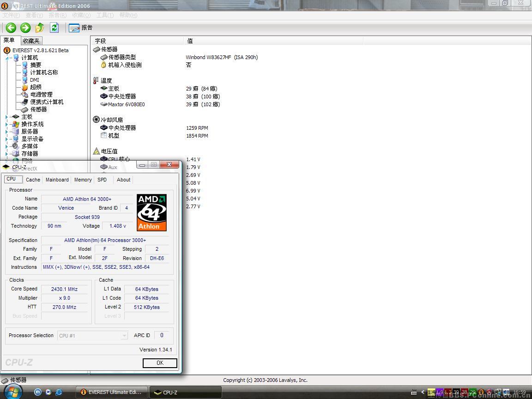Switch to the 菜单 tab
Image resolution: width=532 pixels, height=399 pixels.
(10, 40)
